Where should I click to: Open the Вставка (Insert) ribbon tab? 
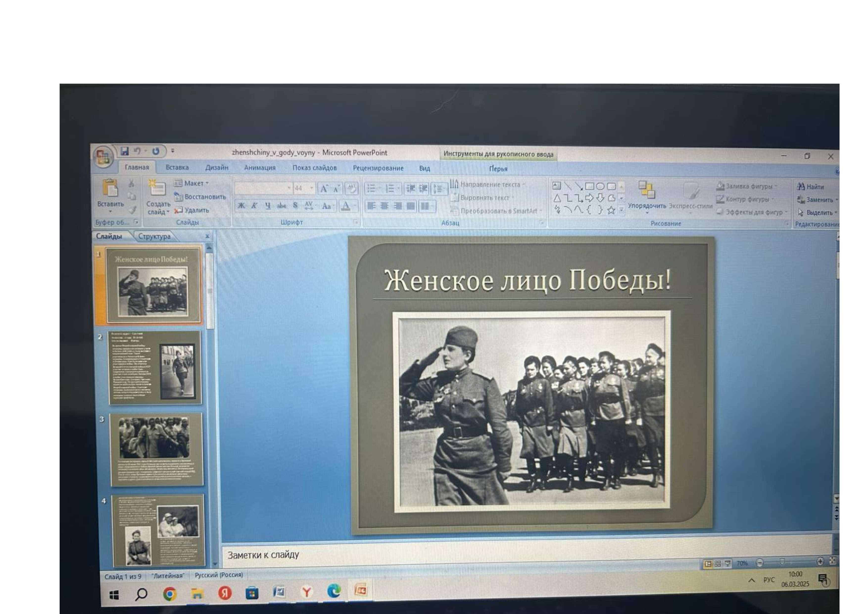point(177,168)
